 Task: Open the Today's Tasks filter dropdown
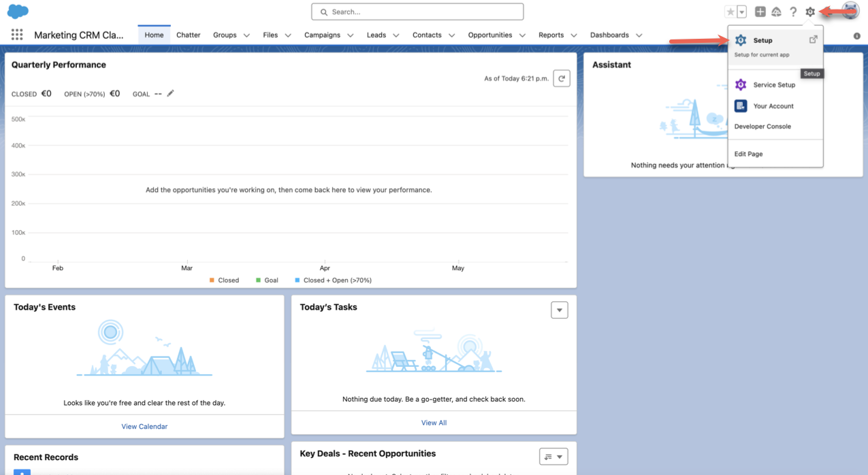[559, 310]
